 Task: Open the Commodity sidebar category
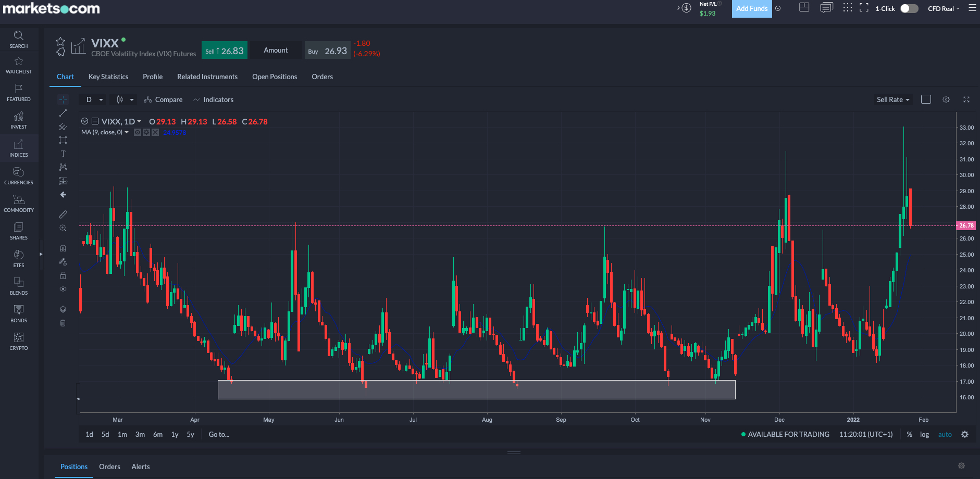(x=19, y=204)
